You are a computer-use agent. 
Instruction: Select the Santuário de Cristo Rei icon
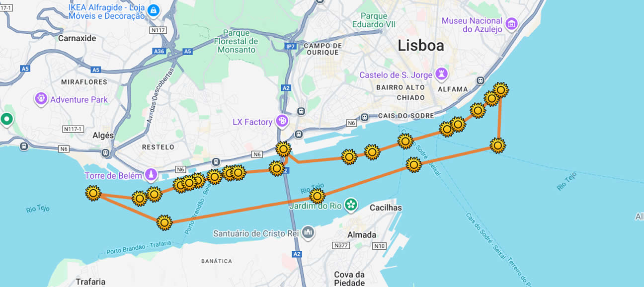click(308, 232)
